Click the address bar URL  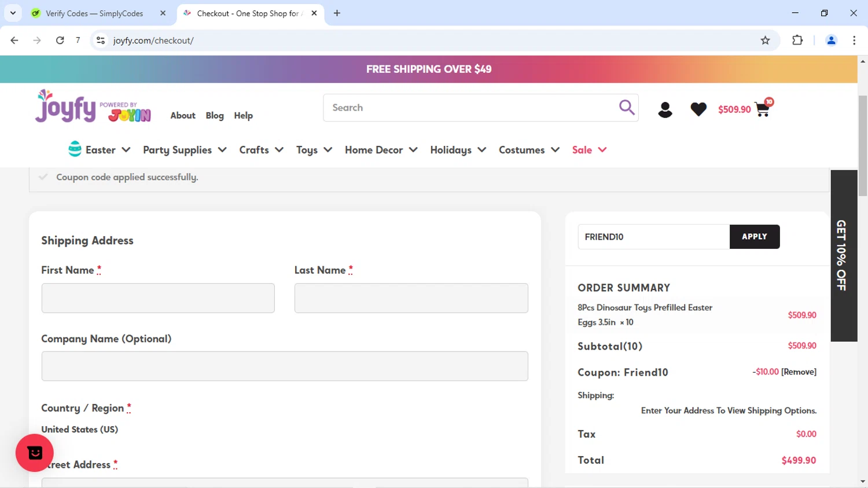click(153, 41)
